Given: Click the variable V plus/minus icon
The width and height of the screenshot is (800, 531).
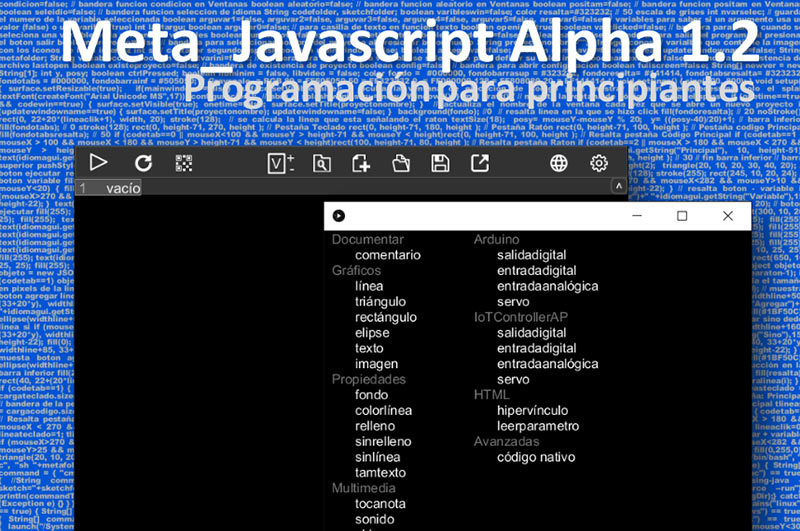Looking at the screenshot, I should tap(281, 163).
